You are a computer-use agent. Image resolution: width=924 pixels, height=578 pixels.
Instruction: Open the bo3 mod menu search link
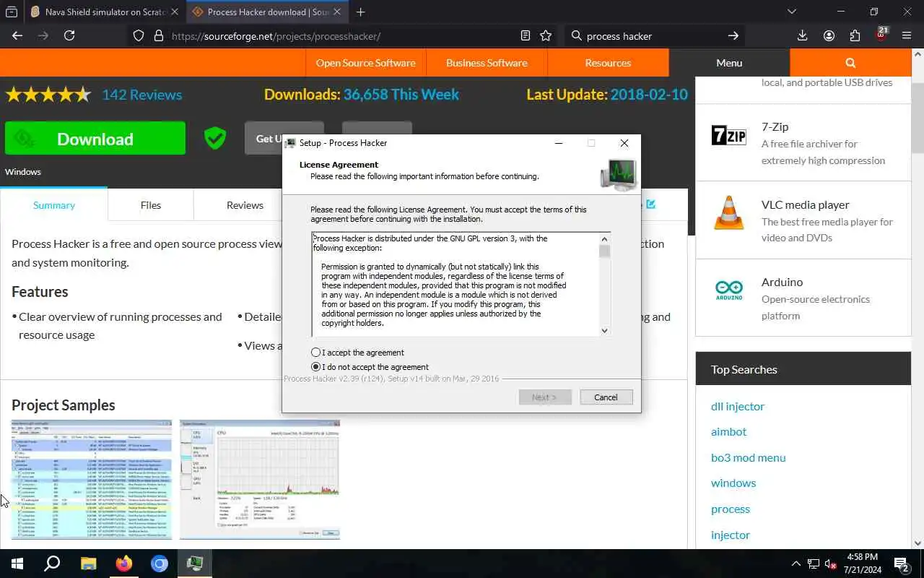coord(749,457)
